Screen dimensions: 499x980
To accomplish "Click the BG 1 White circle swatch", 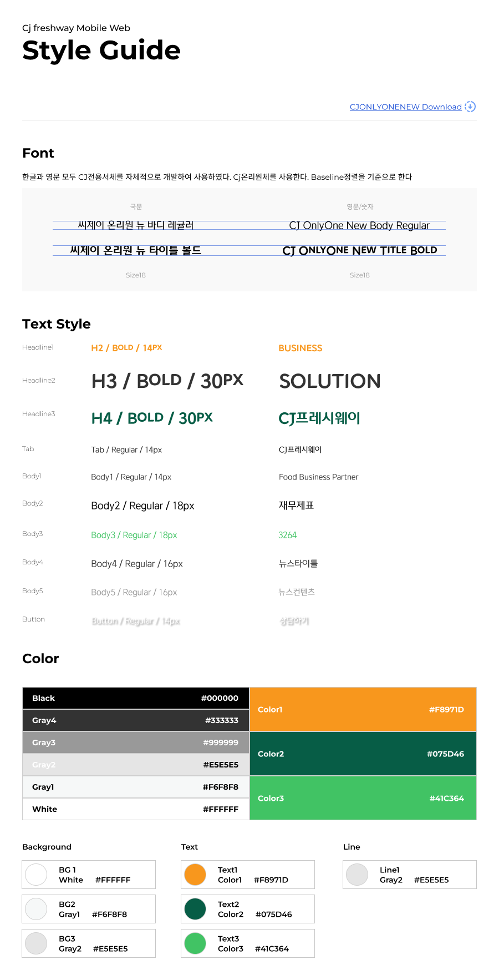I will tap(36, 875).
